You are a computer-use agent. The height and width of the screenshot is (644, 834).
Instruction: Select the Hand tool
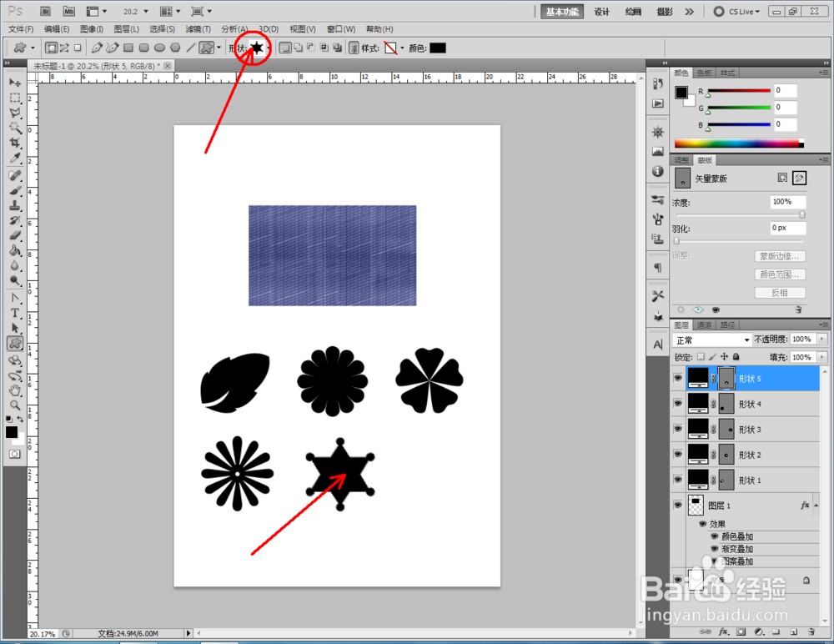tap(15, 390)
